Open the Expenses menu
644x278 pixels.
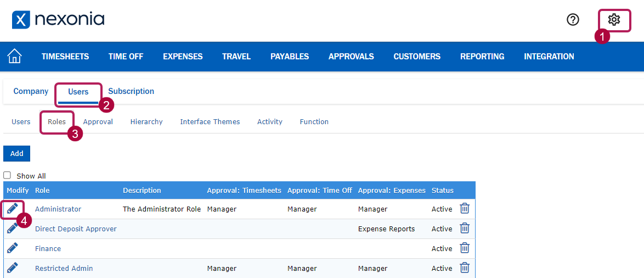pos(183,57)
